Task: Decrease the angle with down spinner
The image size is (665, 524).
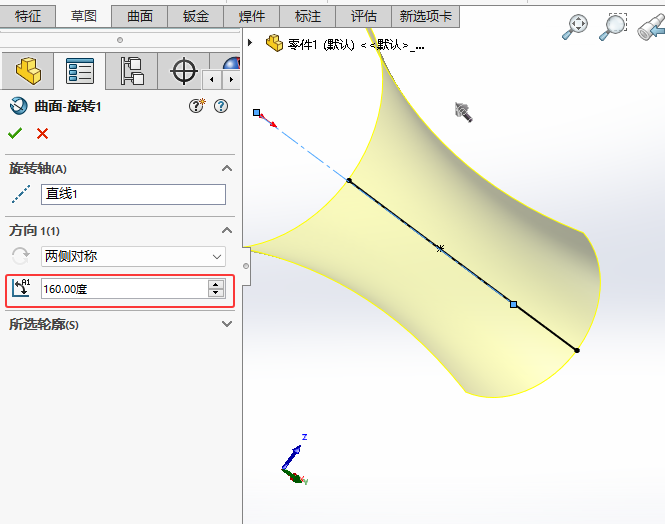Action: coord(216,293)
